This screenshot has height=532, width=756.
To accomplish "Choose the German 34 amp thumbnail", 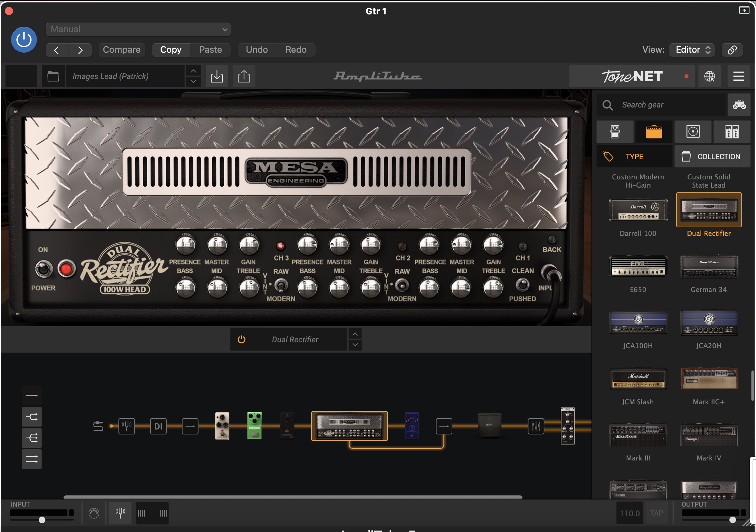I will 709,266.
